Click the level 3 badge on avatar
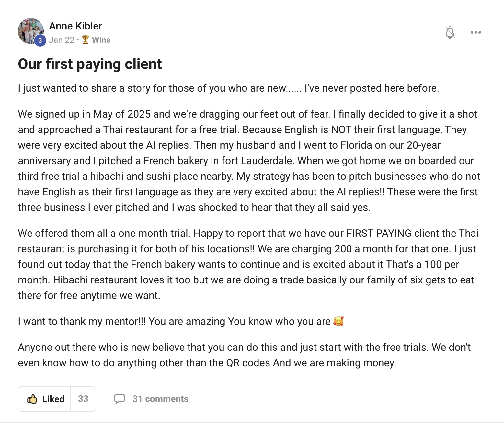This screenshot has height=423, width=504. point(40,40)
